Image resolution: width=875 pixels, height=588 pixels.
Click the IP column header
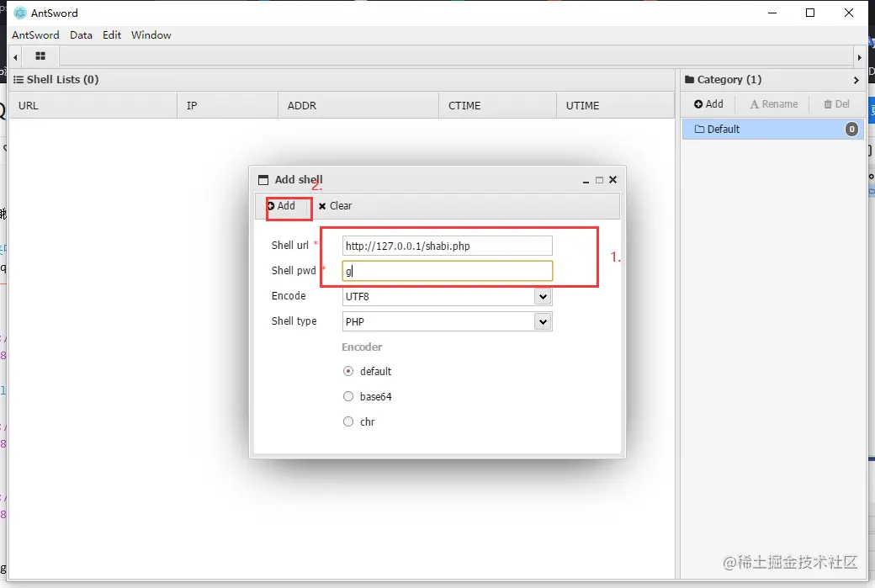[228, 105]
